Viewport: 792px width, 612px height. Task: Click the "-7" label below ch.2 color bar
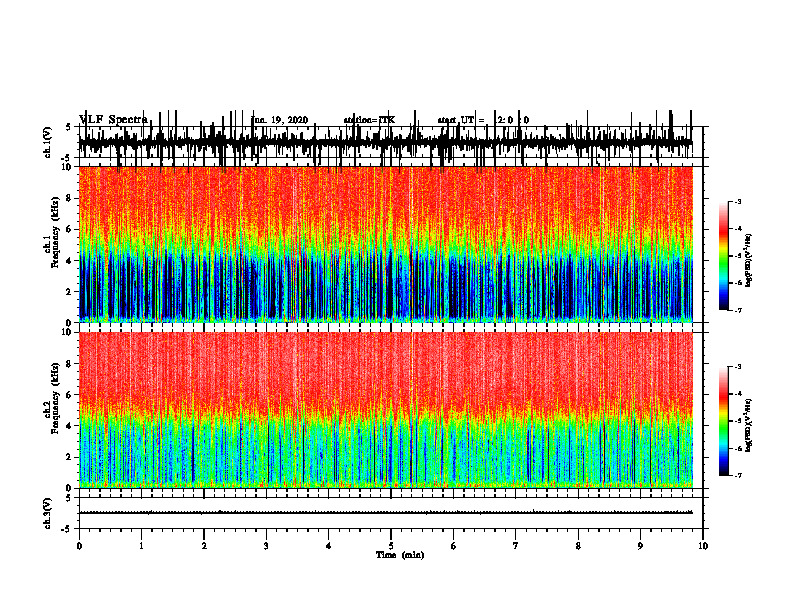pyautogui.click(x=738, y=475)
